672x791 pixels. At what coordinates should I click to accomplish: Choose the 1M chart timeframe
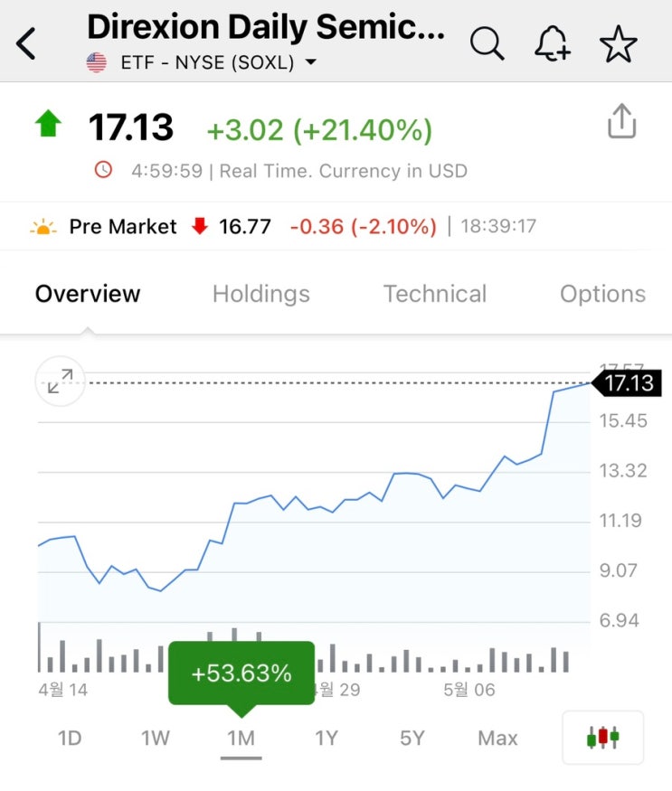tap(241, 738)
